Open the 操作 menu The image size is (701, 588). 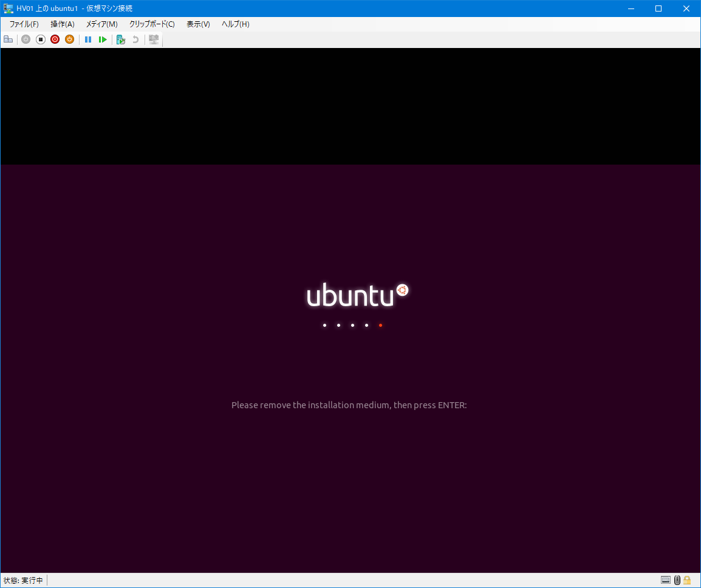(62, 24)
